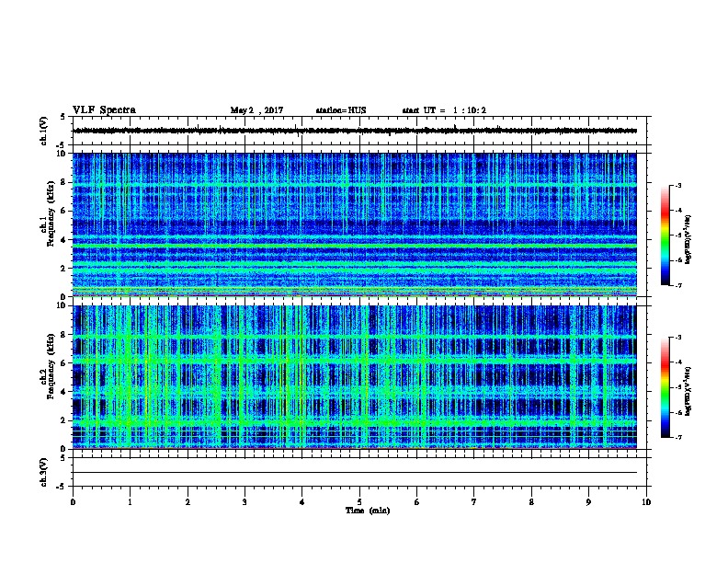The width and height of the screenshot is (728, 563).
Task: Click the "2" kHz tick of ch.1 spectrogram
Action: [63, 269]
